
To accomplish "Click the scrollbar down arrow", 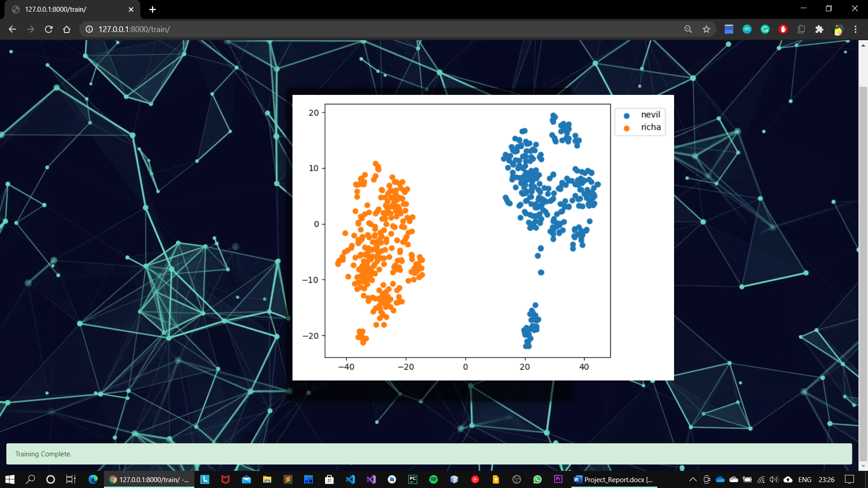I will (x=863, y=466).
